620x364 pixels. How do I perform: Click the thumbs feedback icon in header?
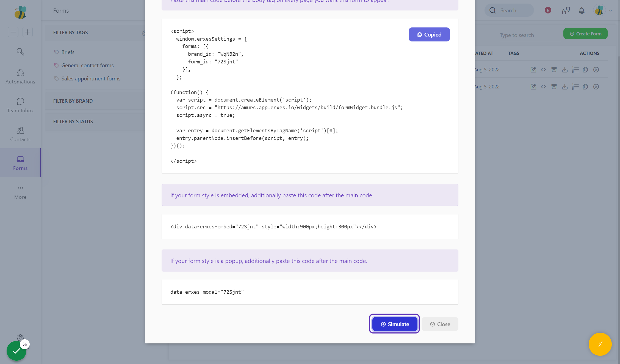566,11
